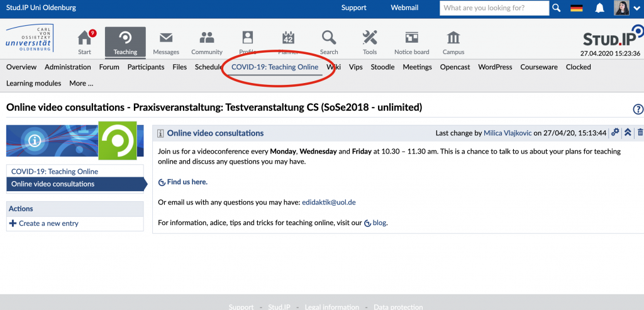This screenshot has height=310, width=644.
Task: Expand the user menu arrow
Action: coord(637,8)
